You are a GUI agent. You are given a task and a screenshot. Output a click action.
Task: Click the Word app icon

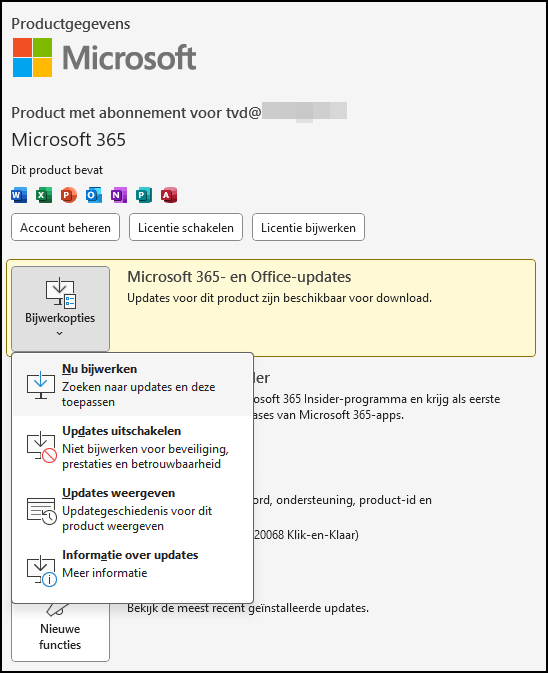19,195
